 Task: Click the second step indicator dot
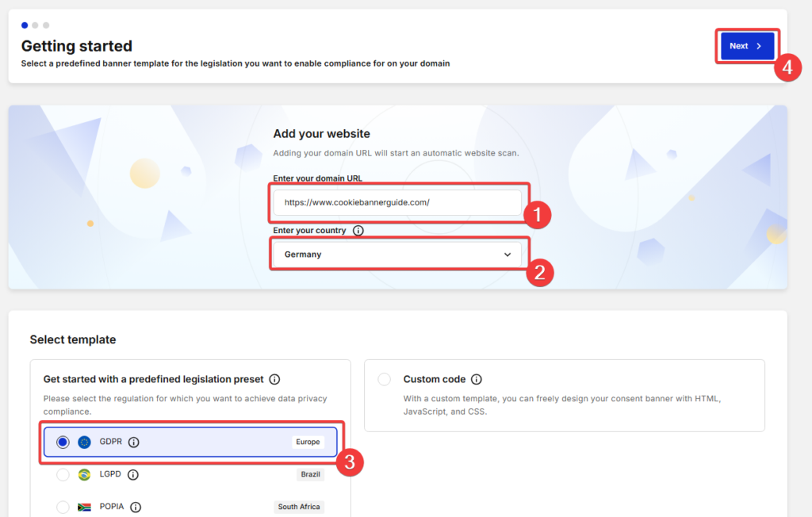(35, 25)
